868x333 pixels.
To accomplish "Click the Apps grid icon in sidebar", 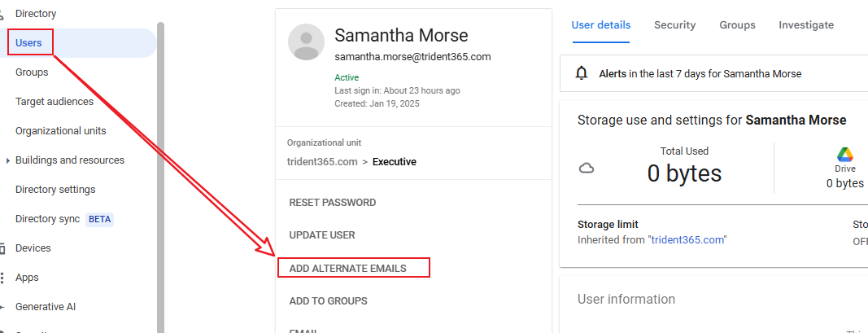I will click(2, 278).
